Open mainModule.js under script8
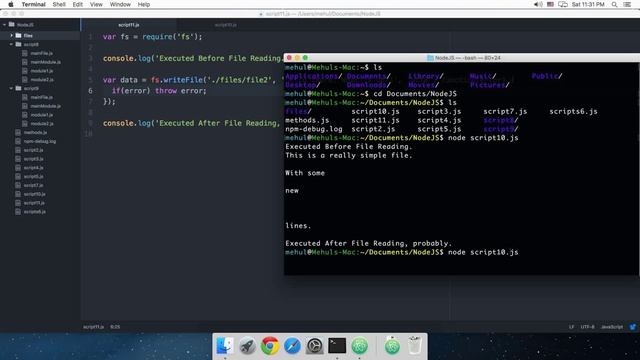 [x=46, y=62]
